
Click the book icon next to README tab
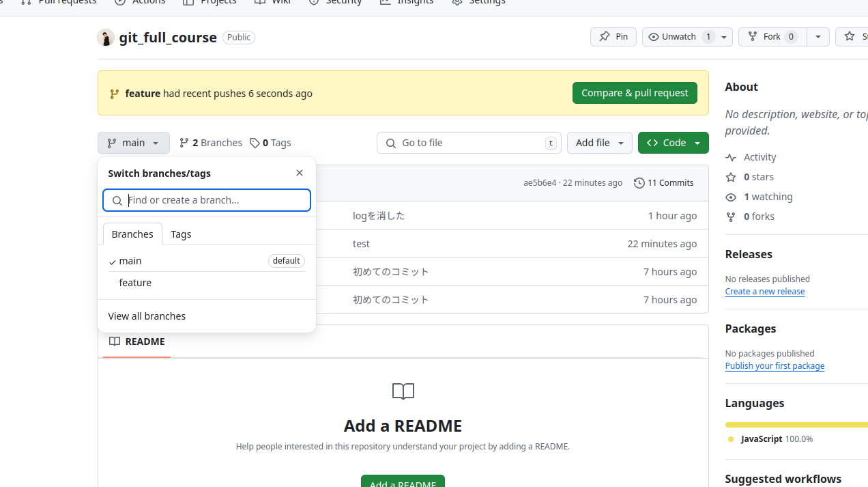pyautogui.click(x=115, y=342)
